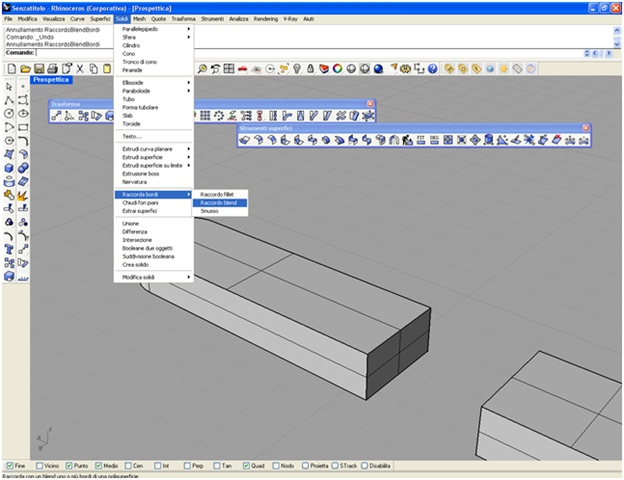Click the red car icon

(x=242, y=69)
